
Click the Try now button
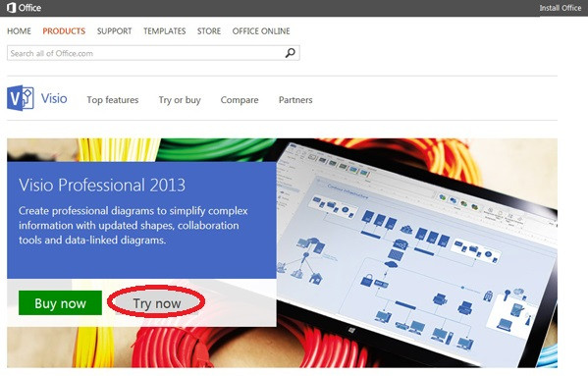pos(156,303)
